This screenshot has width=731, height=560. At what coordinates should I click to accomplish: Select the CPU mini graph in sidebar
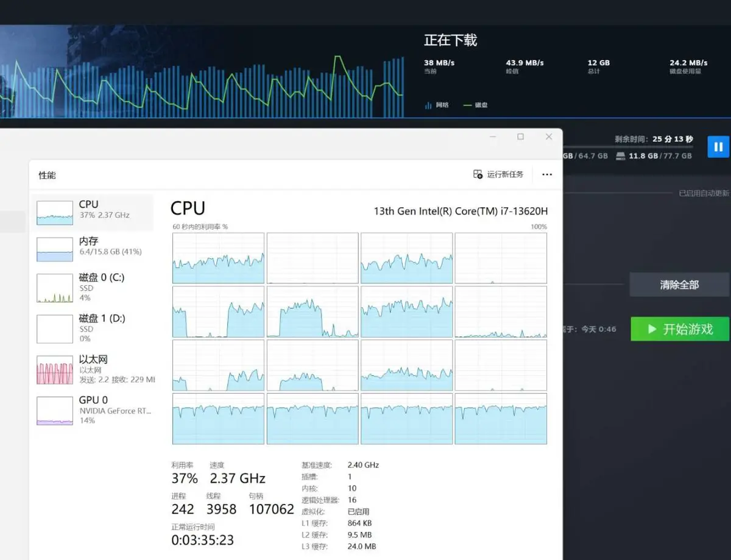tap(55, 213)
